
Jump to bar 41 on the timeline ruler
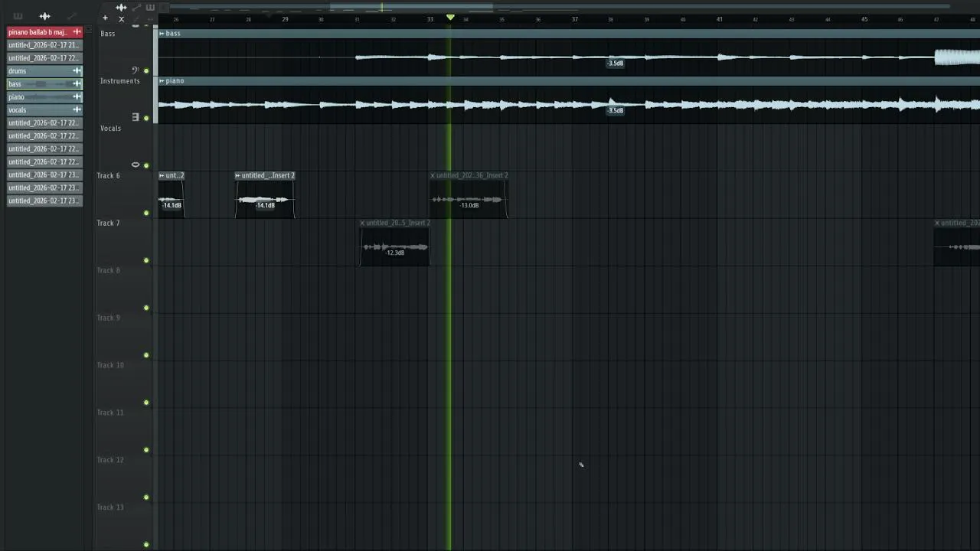pos(720,19)
